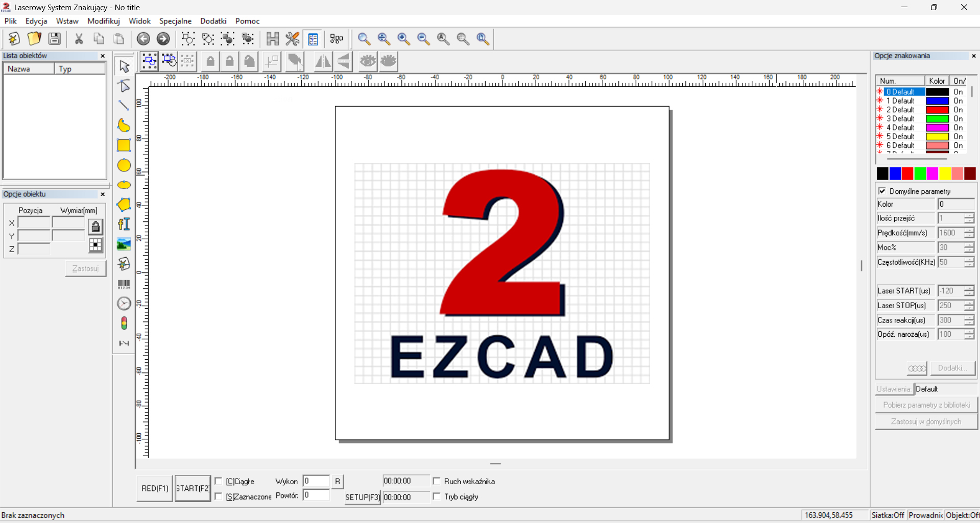The height and width of the screenshot is (523, 980).
Task: Select the Polygon drawing tool
Action: pos(124,205)
